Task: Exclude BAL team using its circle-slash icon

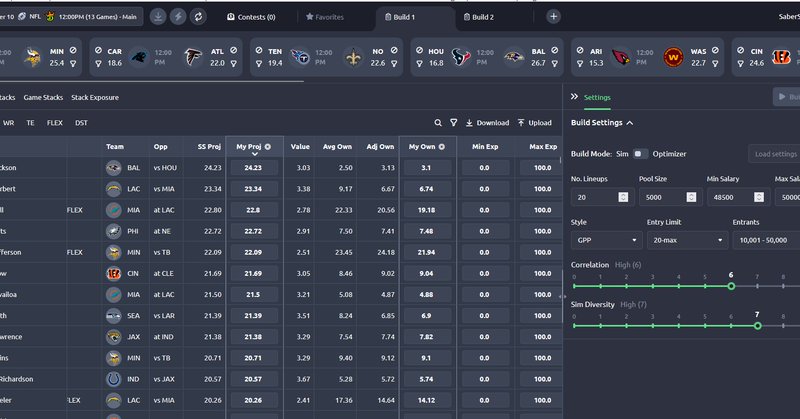Action: click(555, 51)
